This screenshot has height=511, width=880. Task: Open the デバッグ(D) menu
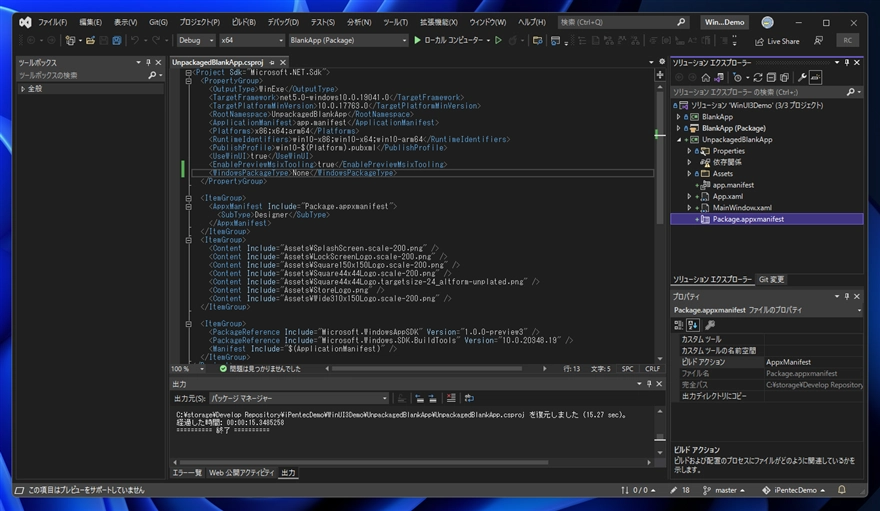[x=283, y=22]
